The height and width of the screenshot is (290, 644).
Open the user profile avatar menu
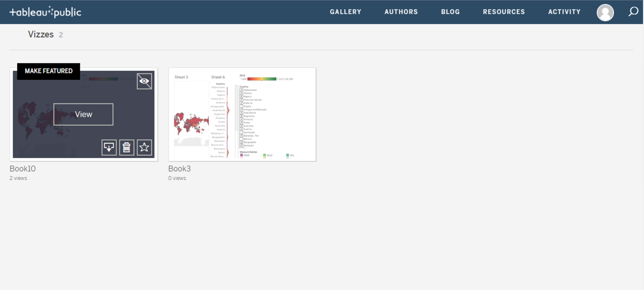[605, 13]
